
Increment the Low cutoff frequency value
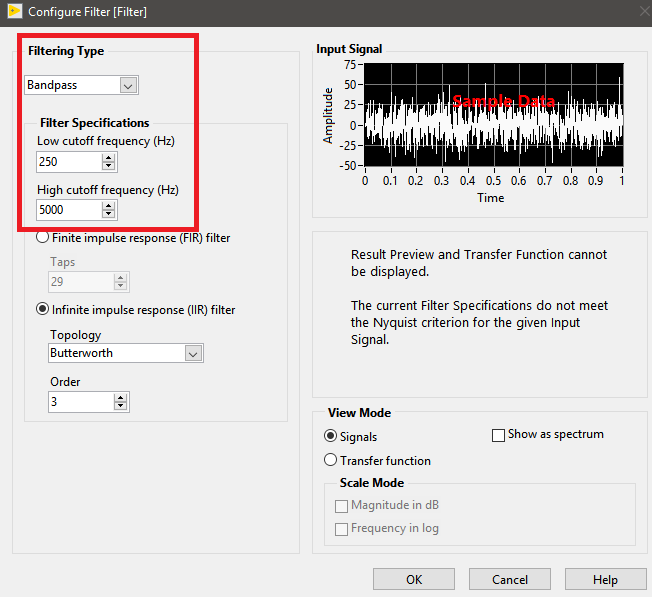point(109,156)
